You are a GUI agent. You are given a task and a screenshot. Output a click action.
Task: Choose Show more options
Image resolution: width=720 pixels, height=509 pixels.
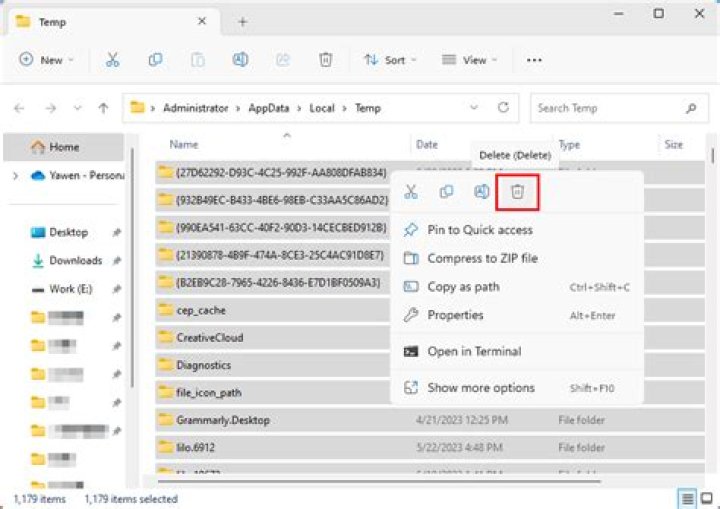pyautogui.click(x=480, y=387)
